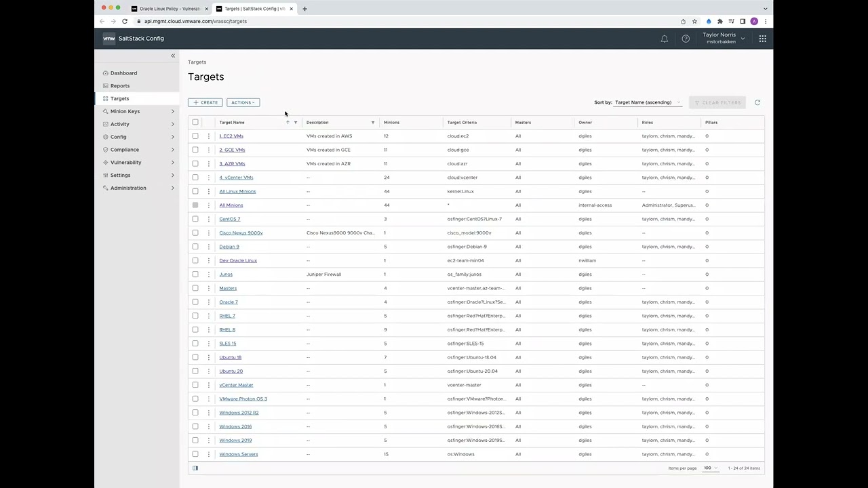Screen dimensions: 868x488
Task: Go back in the browser
Action: (x=102, y=21)
